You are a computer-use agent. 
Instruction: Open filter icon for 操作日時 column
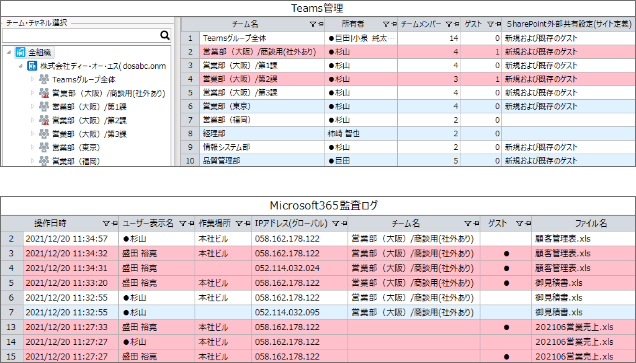click(x=106, y=223)
